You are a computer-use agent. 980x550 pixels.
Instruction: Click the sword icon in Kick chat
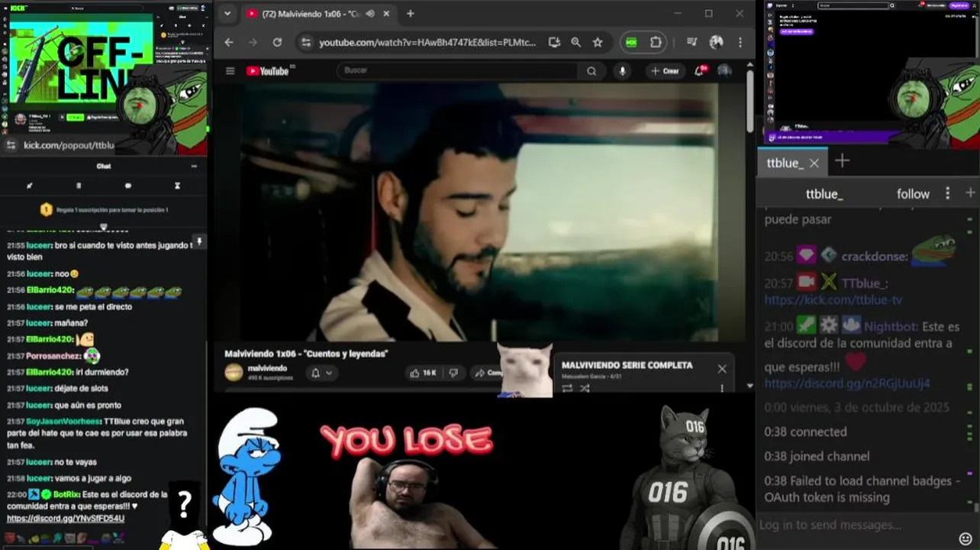pos(30,186)
